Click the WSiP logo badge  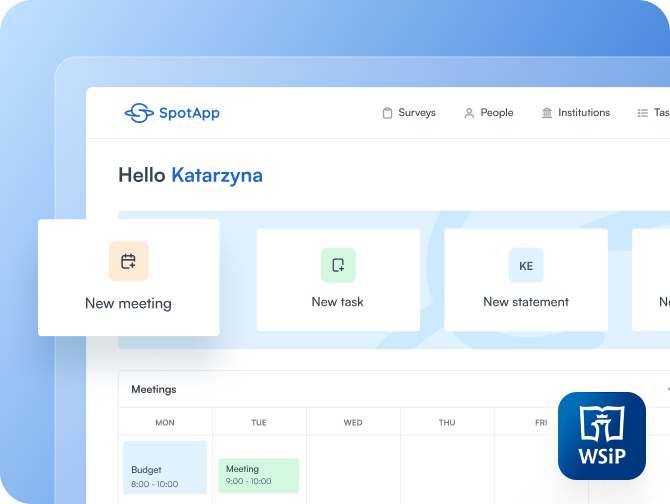(x=602, y=436)
